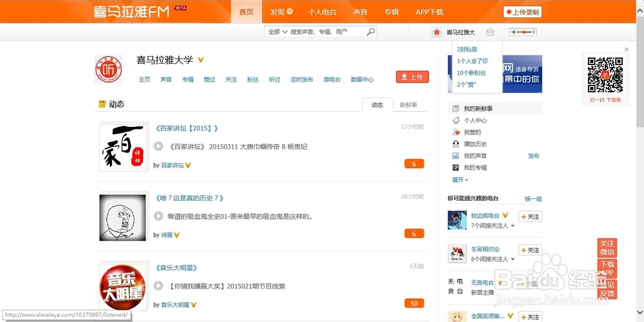Play 靠谱的吸血鬼全史01 track
Viewport: 644px width, 322px height.
pyautogui.click(x=158, y=216)
